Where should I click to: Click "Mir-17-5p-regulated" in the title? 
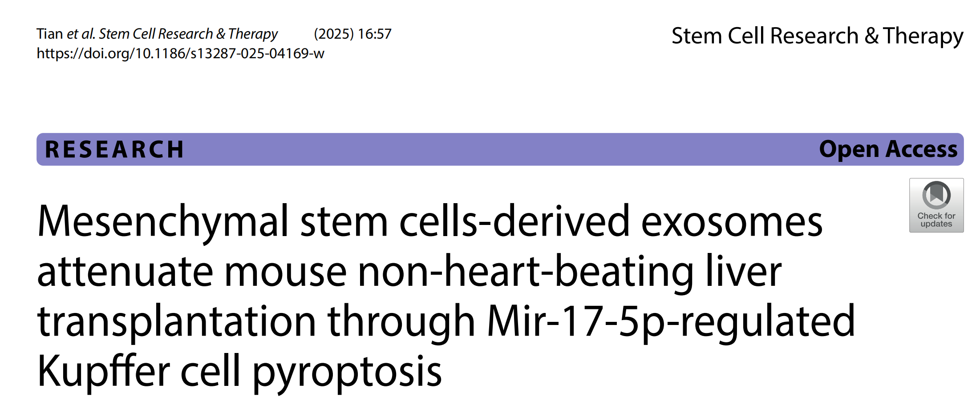pyautogui.click(x=671, y=321)
